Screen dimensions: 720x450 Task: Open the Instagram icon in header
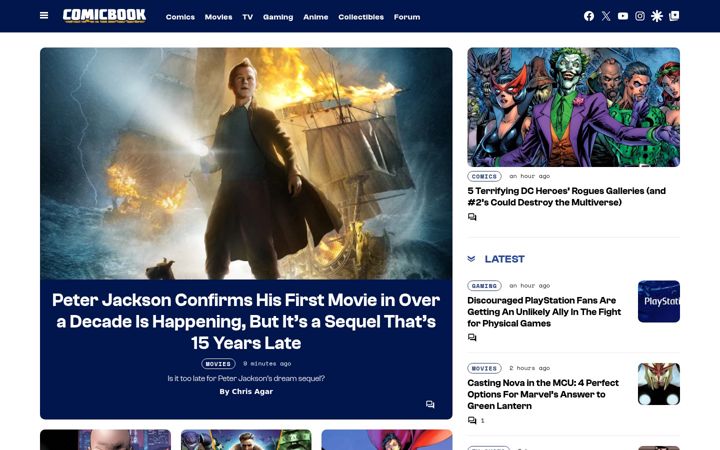click(640, 16)
